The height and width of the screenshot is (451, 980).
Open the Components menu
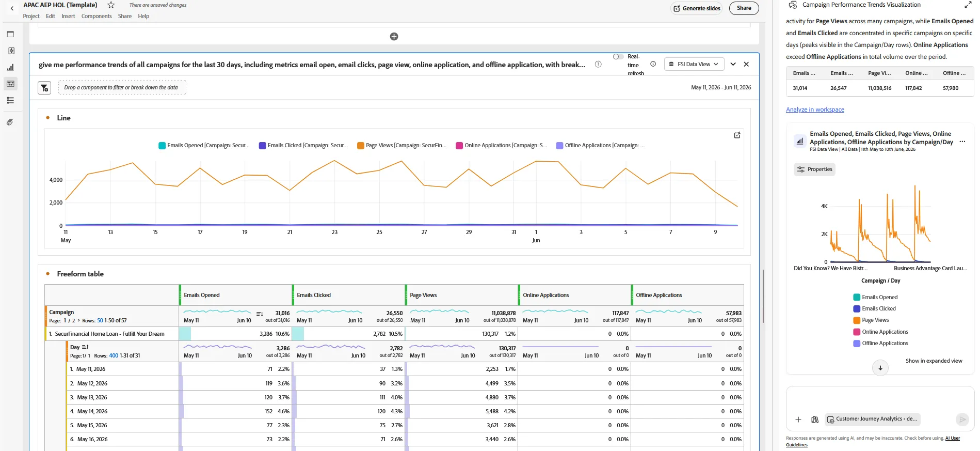[x=97, y=16]
